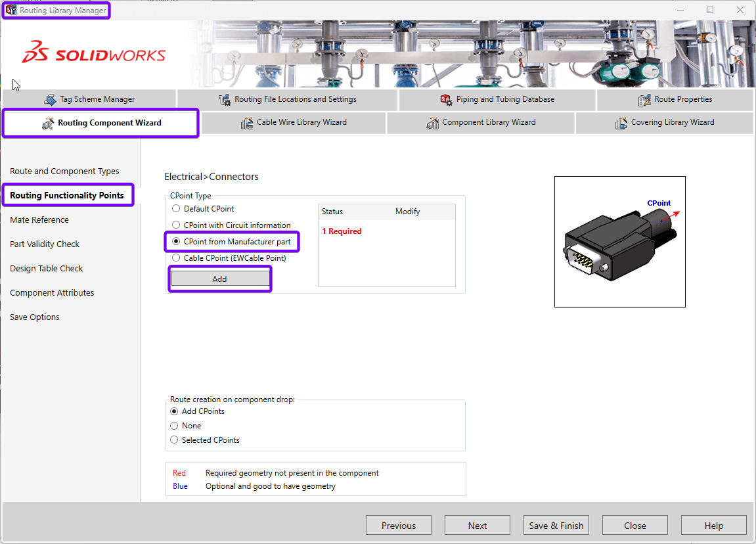Click the Routing Component Wizard icon

pos(48,123)
